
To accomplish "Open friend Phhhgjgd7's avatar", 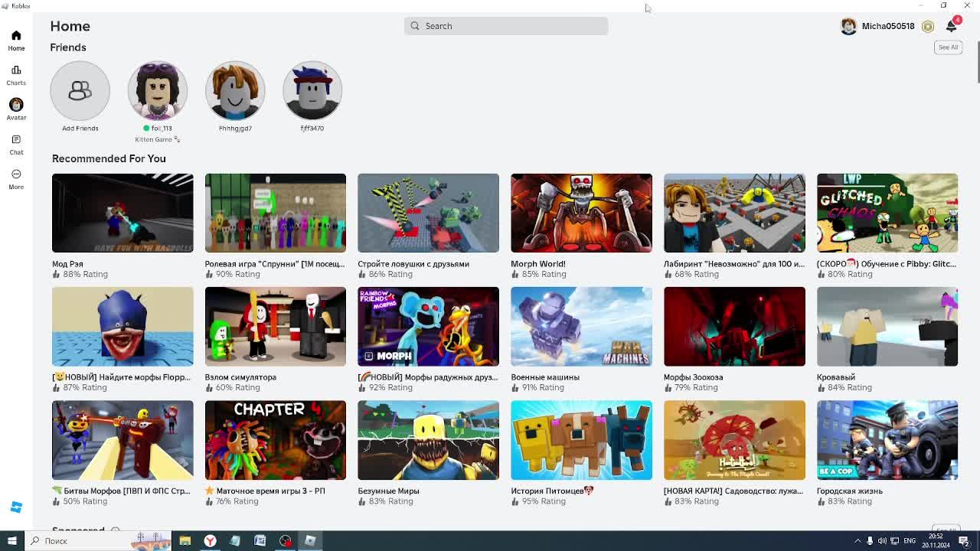I will (235, 90).
